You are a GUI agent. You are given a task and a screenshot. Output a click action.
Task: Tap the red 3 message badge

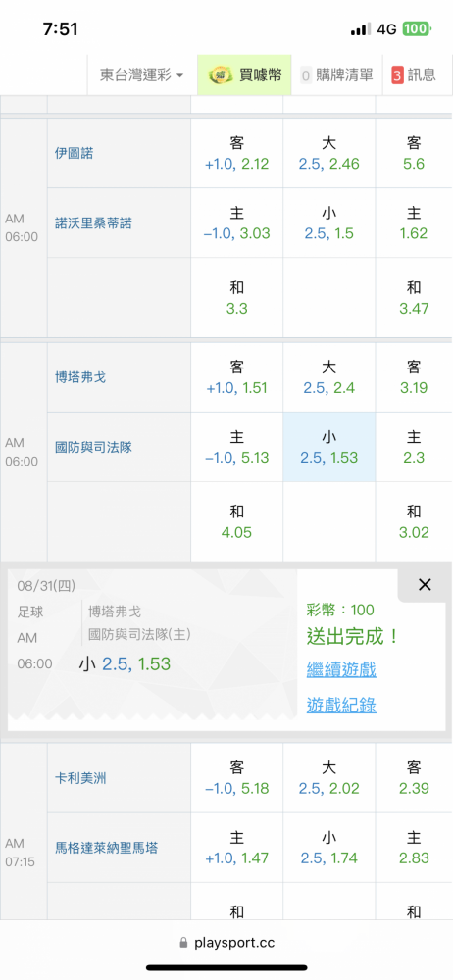(397, 75)
